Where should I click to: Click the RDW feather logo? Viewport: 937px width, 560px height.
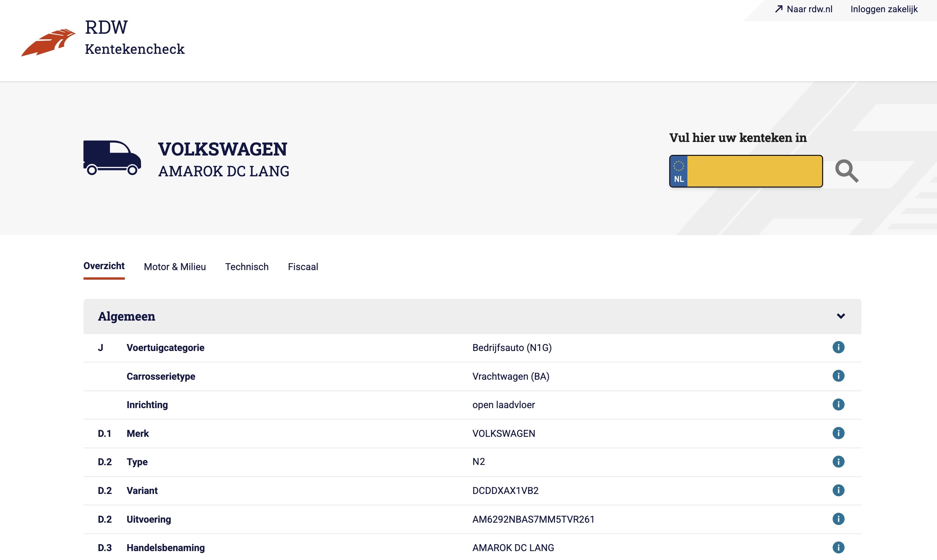click(48, 42)
